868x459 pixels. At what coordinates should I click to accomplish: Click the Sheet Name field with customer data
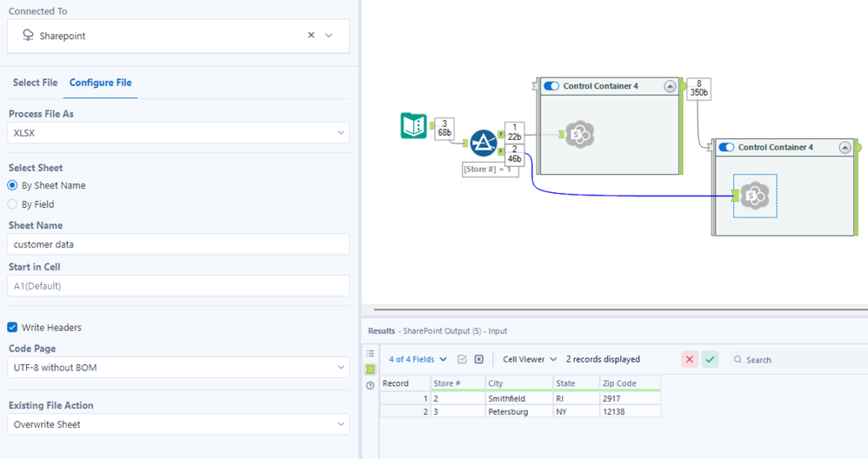(x=178, y=244)
